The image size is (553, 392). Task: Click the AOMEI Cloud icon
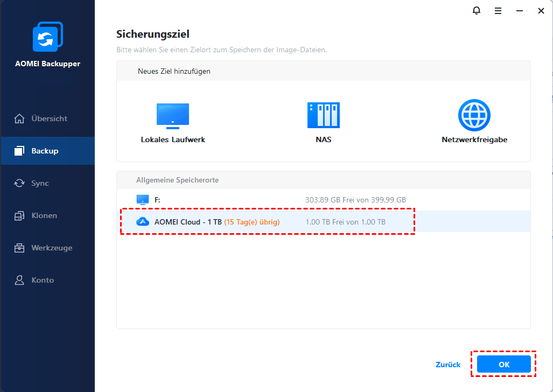(x=143, y=222)
